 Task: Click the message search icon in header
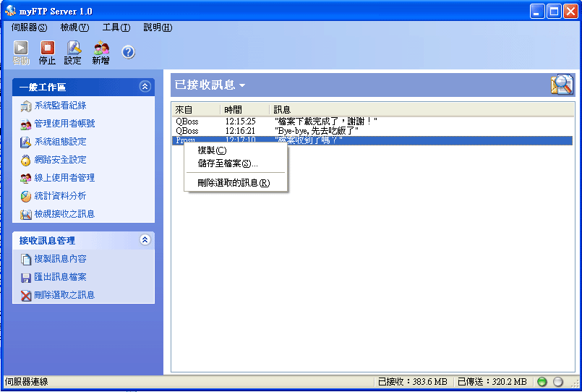coord(562,85)
